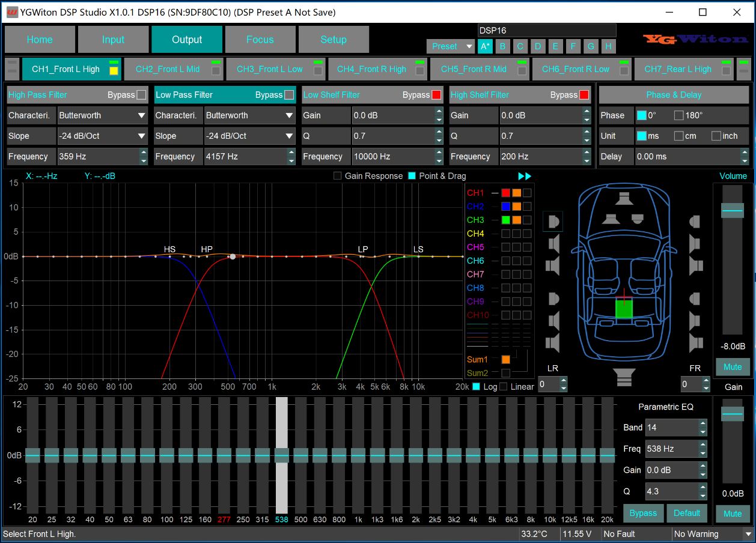Select the front right tweeter speaker icon
The height and width of the screenshot is (543, 756).
pyautogui.click(x=695, y=222)
